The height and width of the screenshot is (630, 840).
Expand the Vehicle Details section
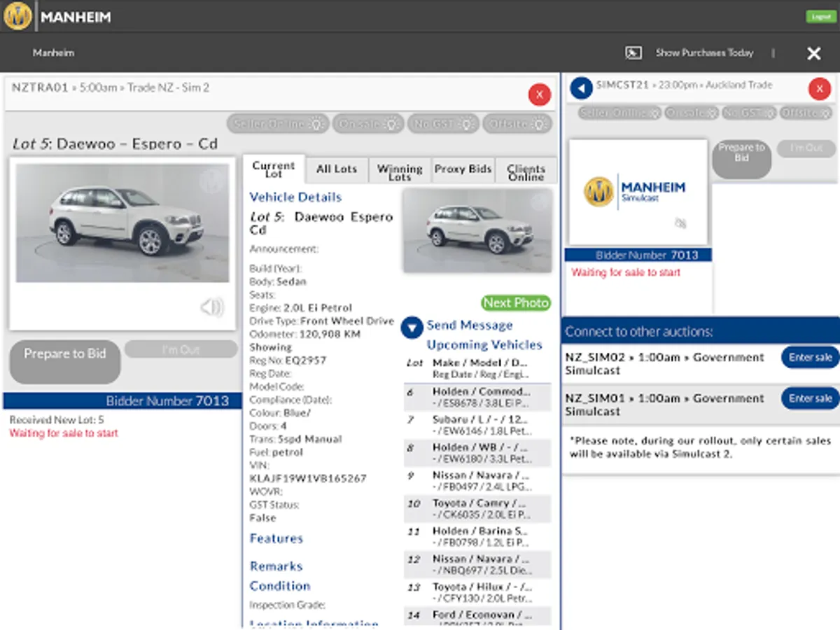point(295,197)
